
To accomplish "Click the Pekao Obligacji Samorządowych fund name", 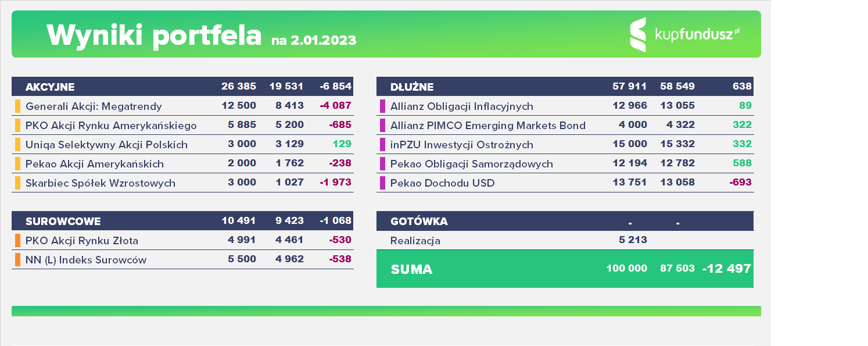I will (x=472, y=164).
